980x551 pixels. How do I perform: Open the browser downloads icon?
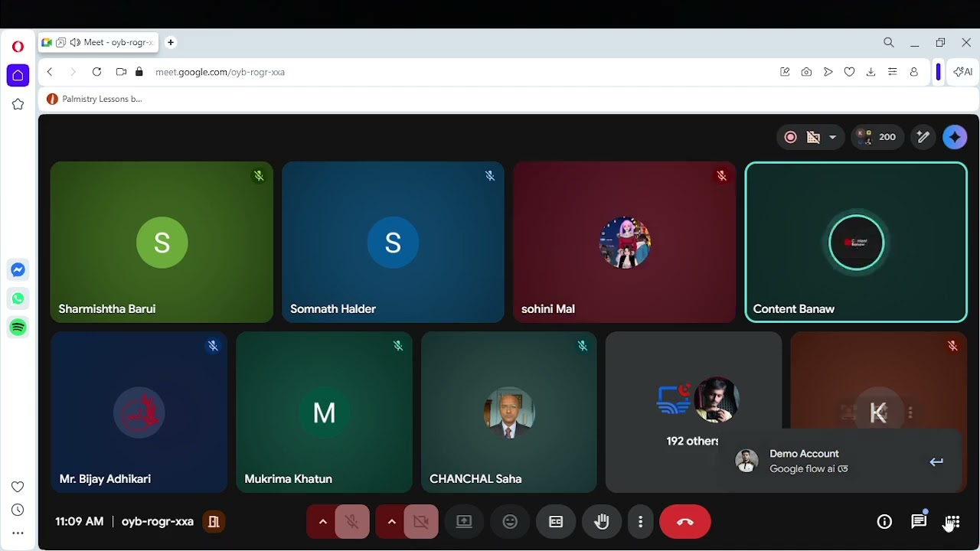pos(871,72)
